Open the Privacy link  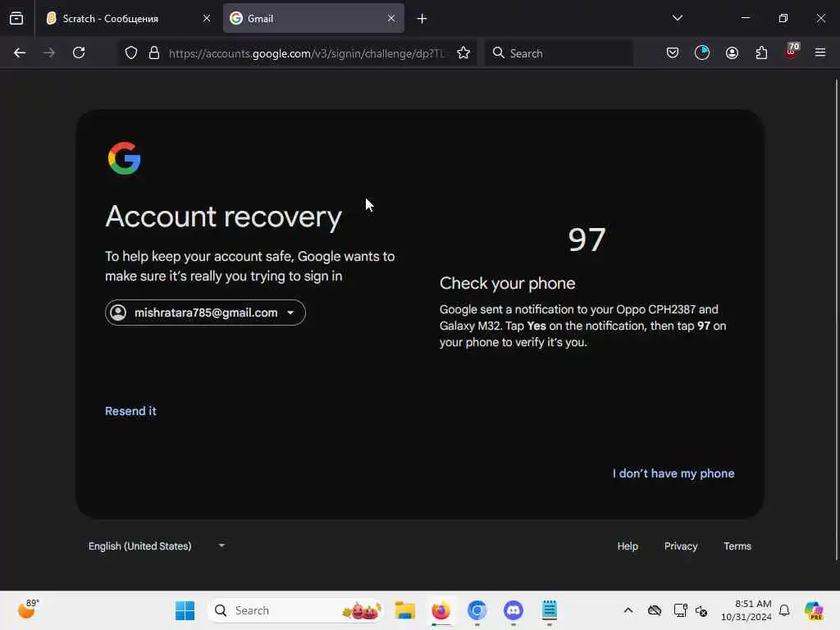[x=680, y=546]
